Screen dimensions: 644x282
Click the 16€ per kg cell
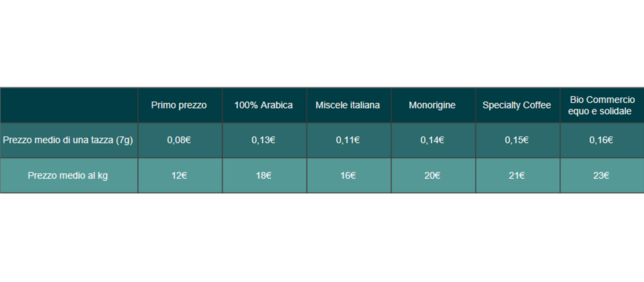click(x=349, y=175)
